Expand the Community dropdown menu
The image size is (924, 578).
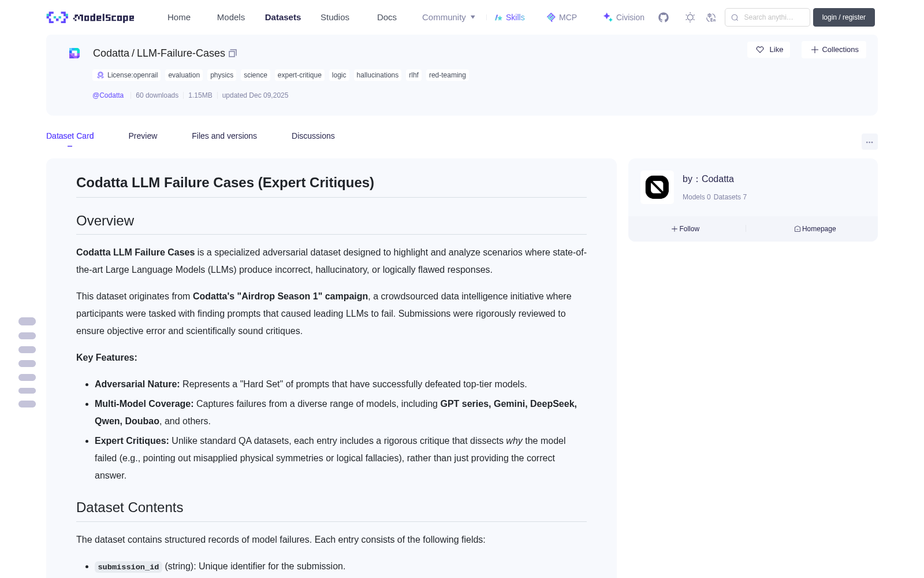click(449, 17)
